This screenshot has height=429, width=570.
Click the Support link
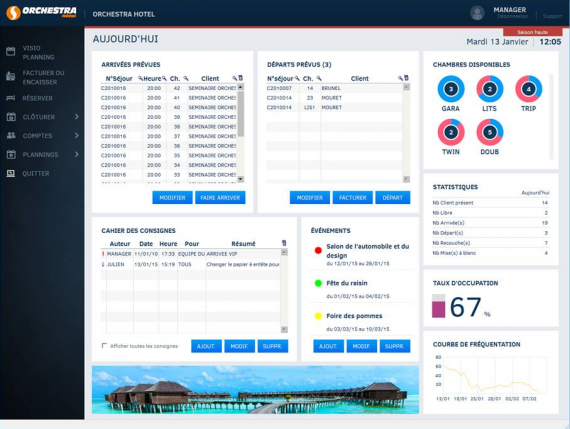pyautogui.click(x=552, y=16)
